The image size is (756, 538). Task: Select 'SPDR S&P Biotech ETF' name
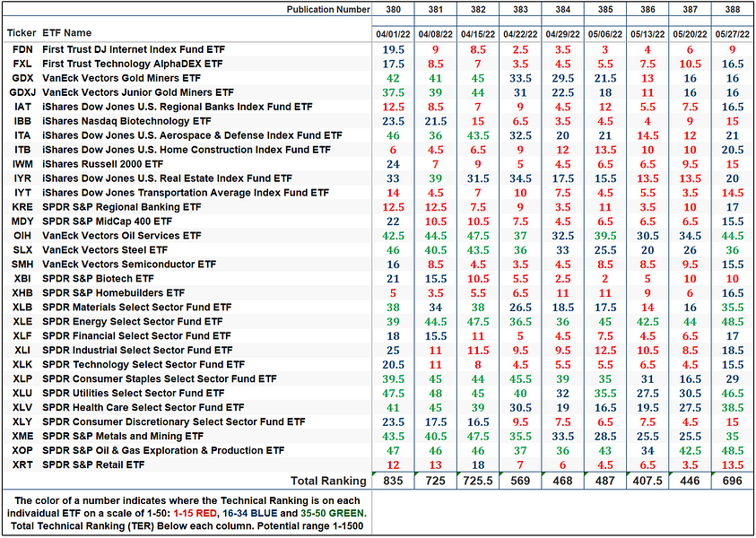click(99, 279)
